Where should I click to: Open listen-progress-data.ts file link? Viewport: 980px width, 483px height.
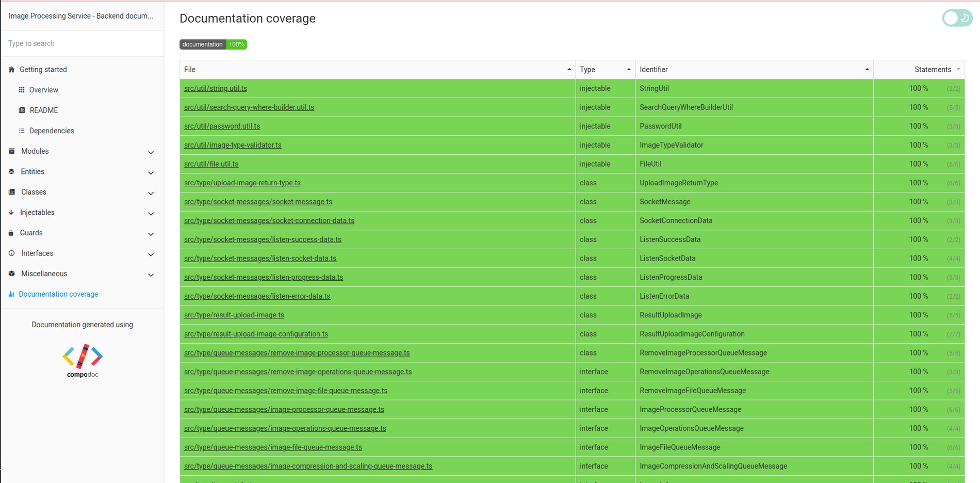click(264, 277)
